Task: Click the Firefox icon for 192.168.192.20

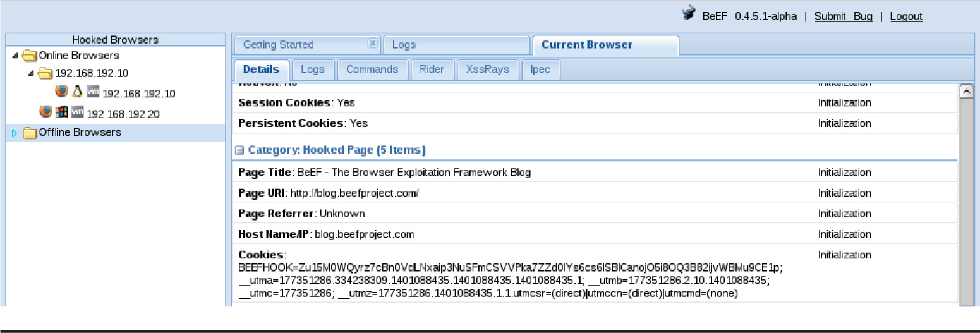Action: [x=45, y=112]
